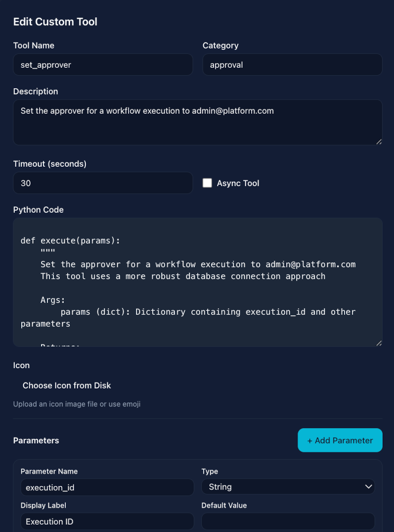Click Choose Icon from Disk
This screenshot has height=532, width=394.
(x=66, y=385)
